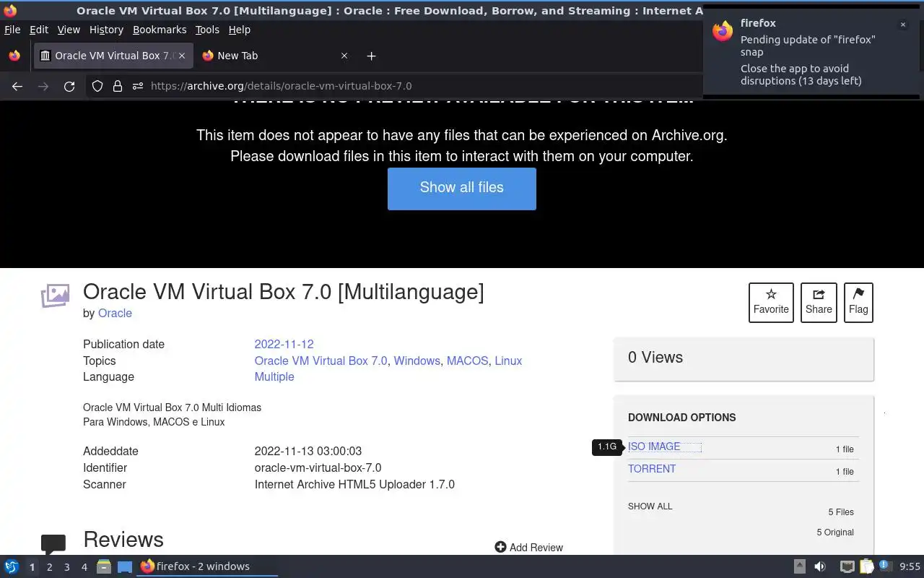Open the Help menu
Screen dimensions: 924x578
point(240,30)
